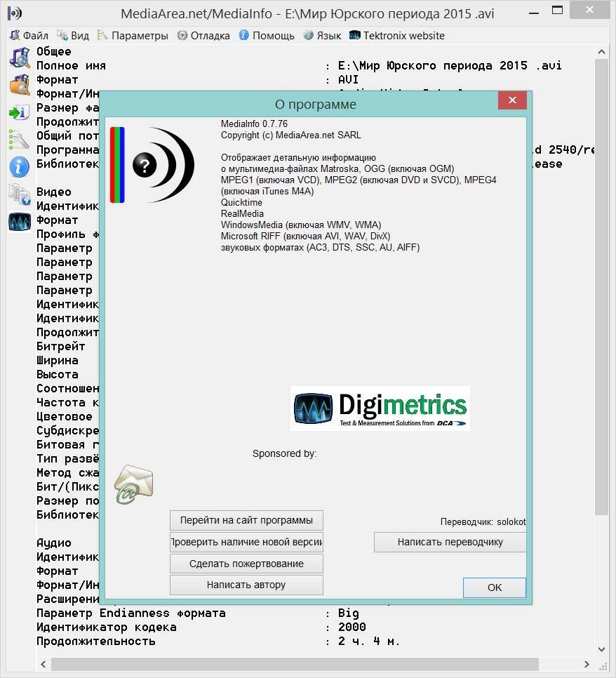This screenshot has height=678, width=616.
Task: Click the vertical scrollbar thumb
Action: click(x=601, y=287)
